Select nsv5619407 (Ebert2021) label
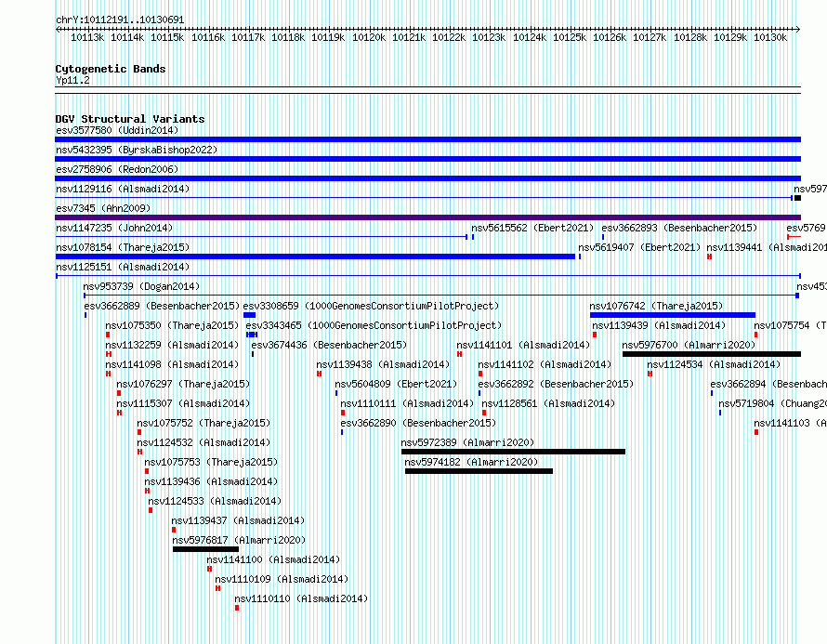This screenshot has width=827, height=644. pyautogui.click(x=639, y=247)
